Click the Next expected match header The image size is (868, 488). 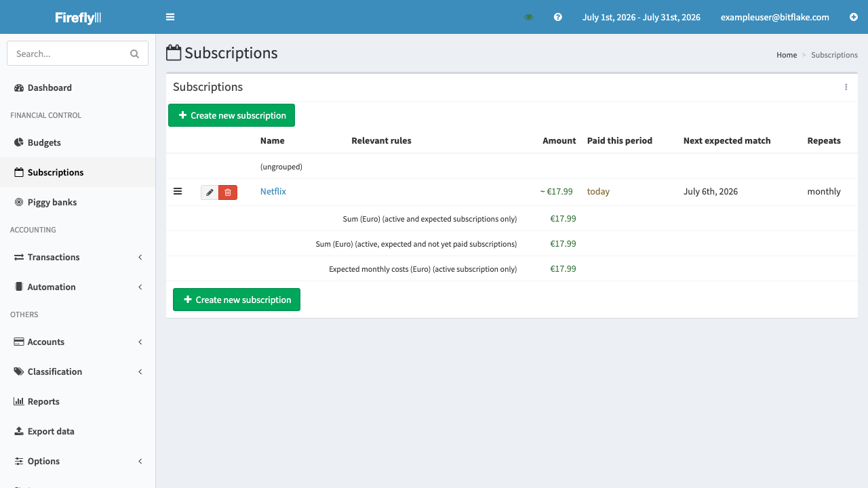click(727, 141)
